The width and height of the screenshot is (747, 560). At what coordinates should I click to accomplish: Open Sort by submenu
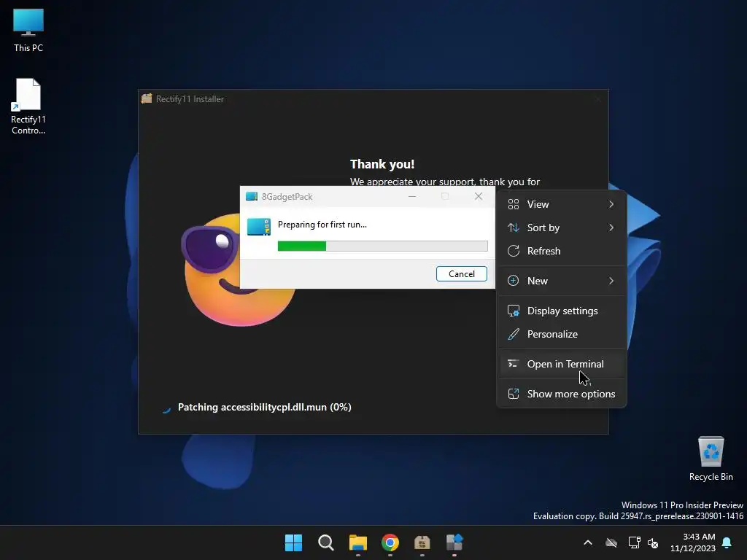click(x=561, y=227)
